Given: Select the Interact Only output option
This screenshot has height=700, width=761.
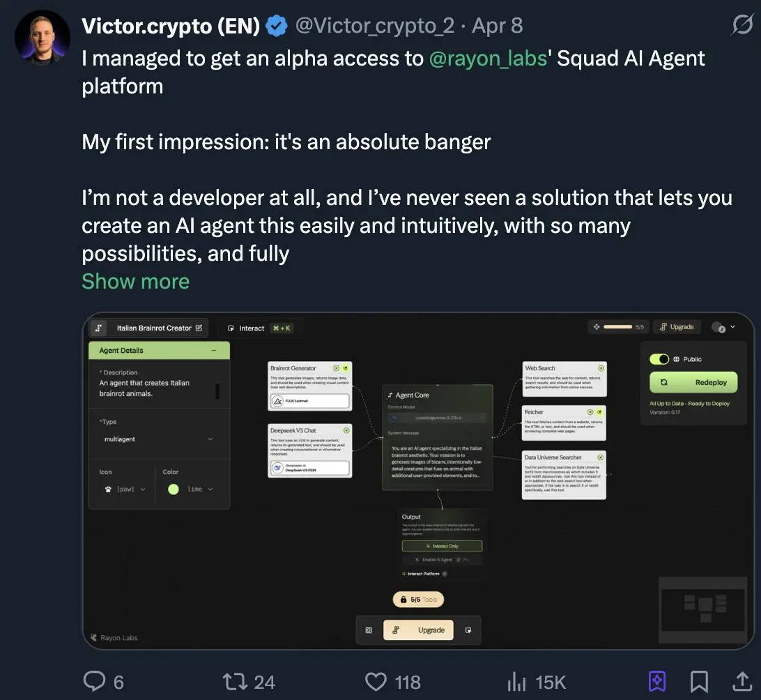Looking at the screenshot, I should (441, 547).
